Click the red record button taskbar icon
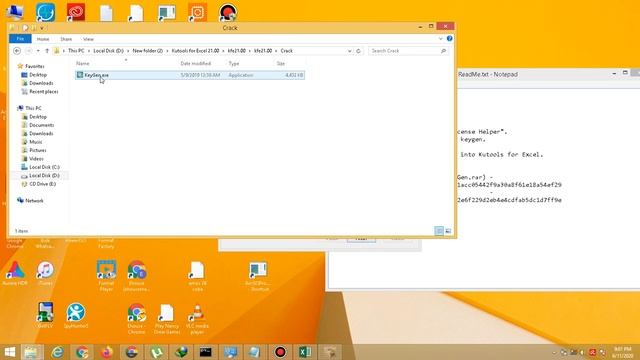Image resolution: width=640 pixels, height=360 pixels. point(280,352)
